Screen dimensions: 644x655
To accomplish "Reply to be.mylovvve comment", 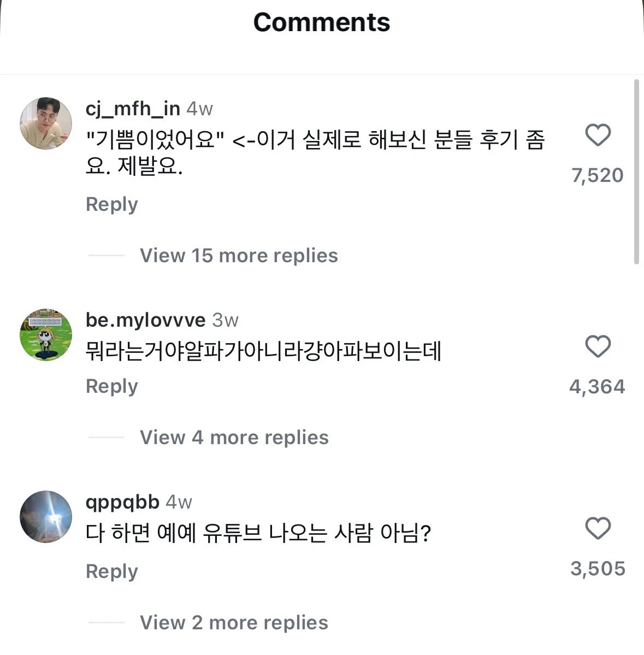I will coord(112,386).
